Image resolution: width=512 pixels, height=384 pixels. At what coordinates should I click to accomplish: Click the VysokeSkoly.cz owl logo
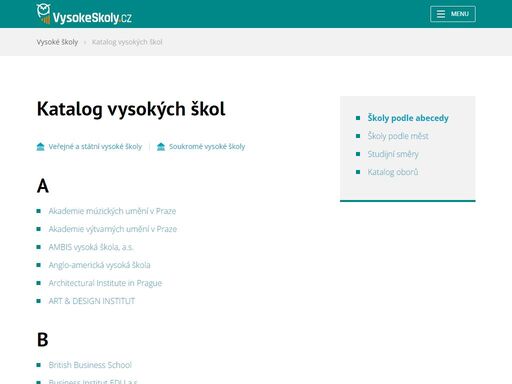pyautogui.click(x=84, y=14)
